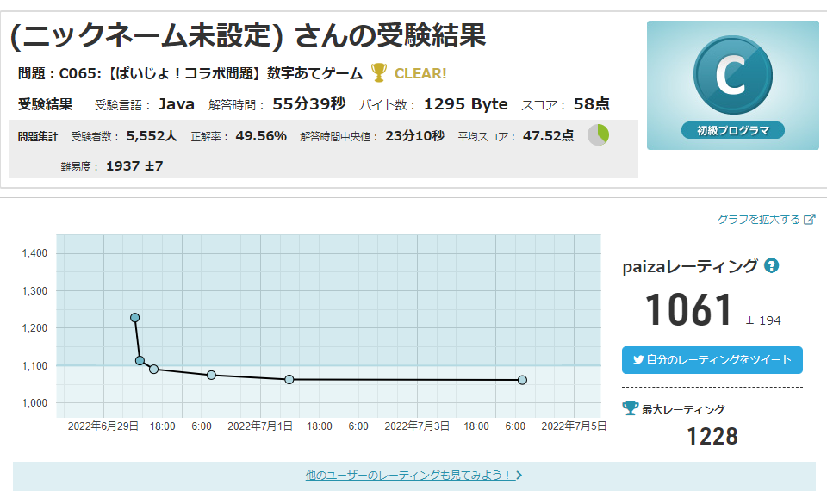Click the large C rank badge
This screenshot has height=504, width=827.
click(x=732, y=77)
